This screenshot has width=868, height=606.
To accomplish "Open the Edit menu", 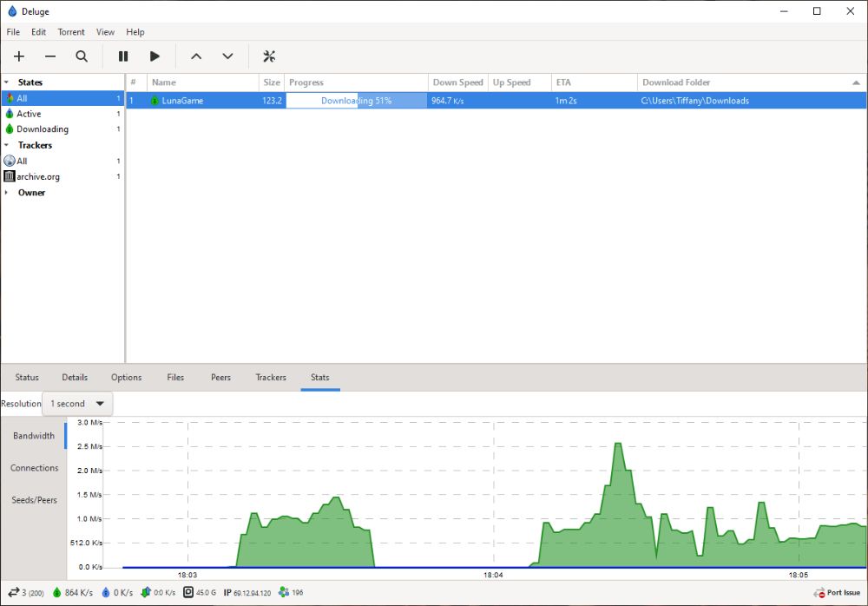I will pos(38,32).
